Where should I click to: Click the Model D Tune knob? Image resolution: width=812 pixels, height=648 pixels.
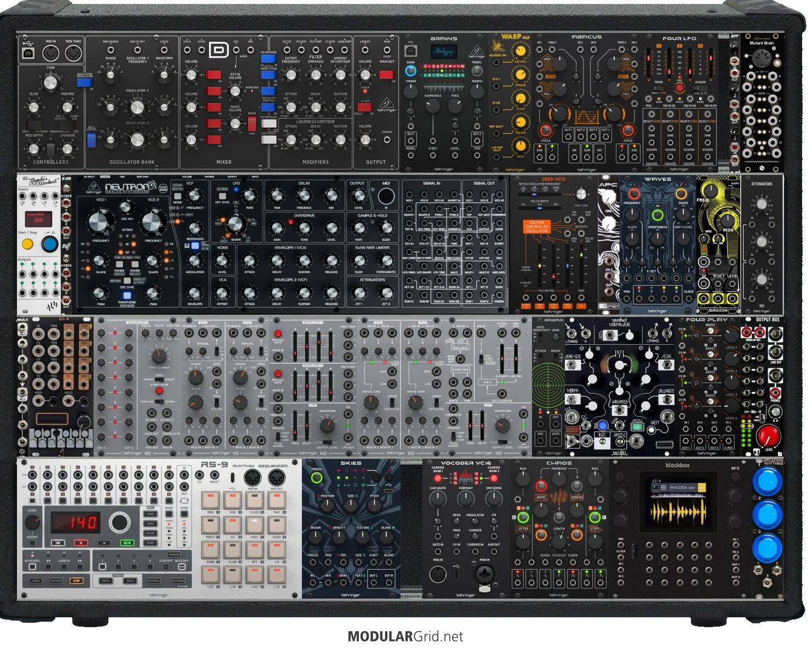click(x=50, y=83)
